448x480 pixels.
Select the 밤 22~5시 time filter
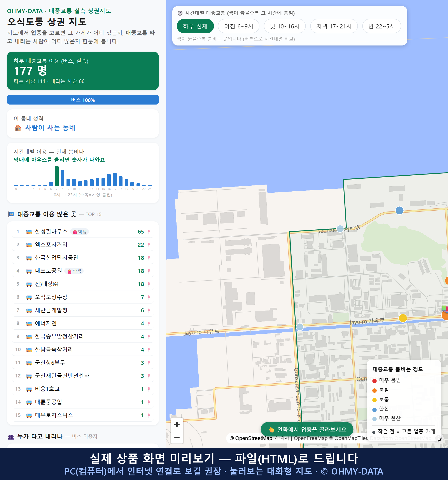tap(381, 26)
